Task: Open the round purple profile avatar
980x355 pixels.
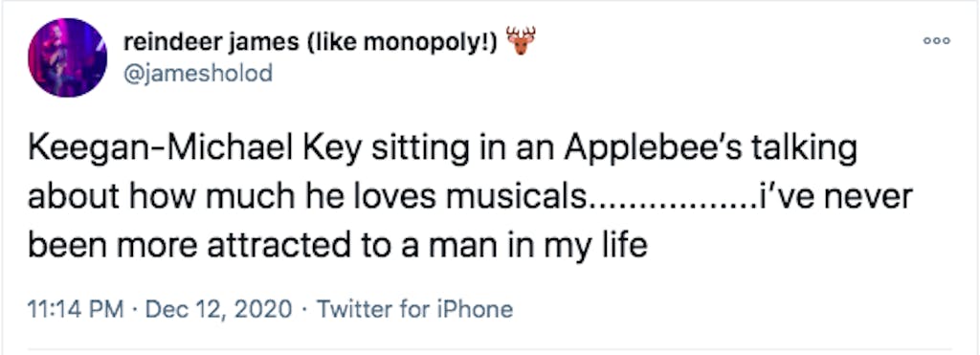Action: pos(68,57)
